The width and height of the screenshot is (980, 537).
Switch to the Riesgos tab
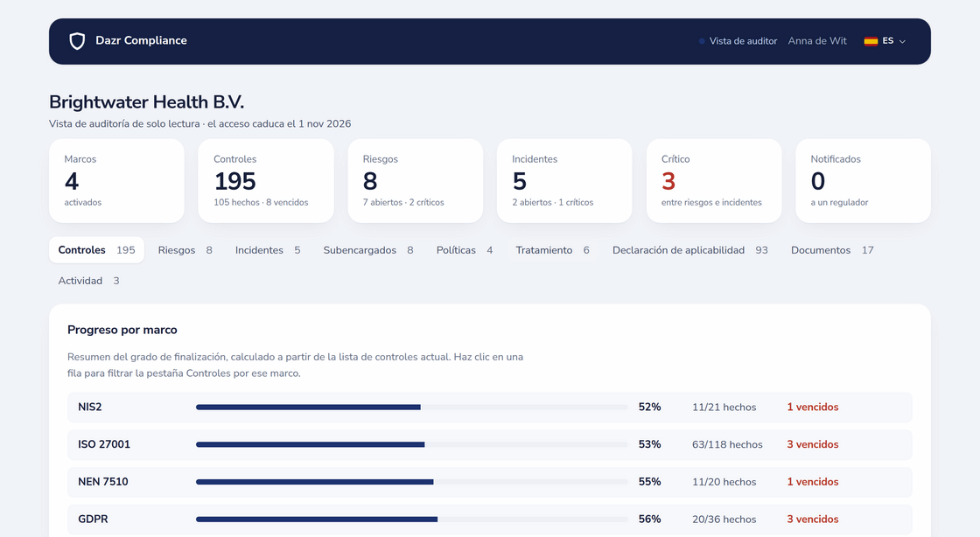(x=185, y=250)
